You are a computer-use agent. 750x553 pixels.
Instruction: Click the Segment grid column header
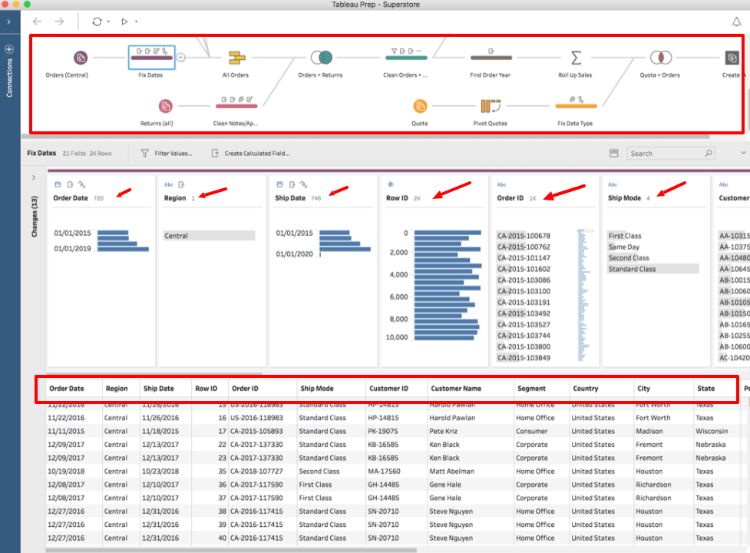pyautogui.click(x=531, y=388)
